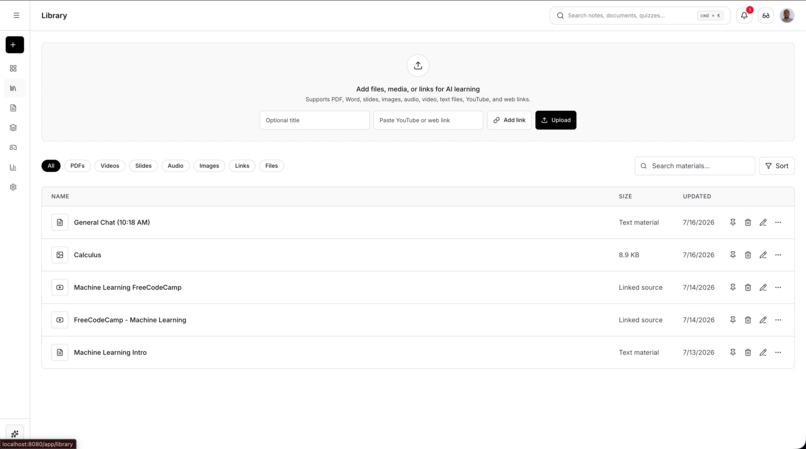Open more options for Calculus row
806x449 pixels.
point(778,255)
